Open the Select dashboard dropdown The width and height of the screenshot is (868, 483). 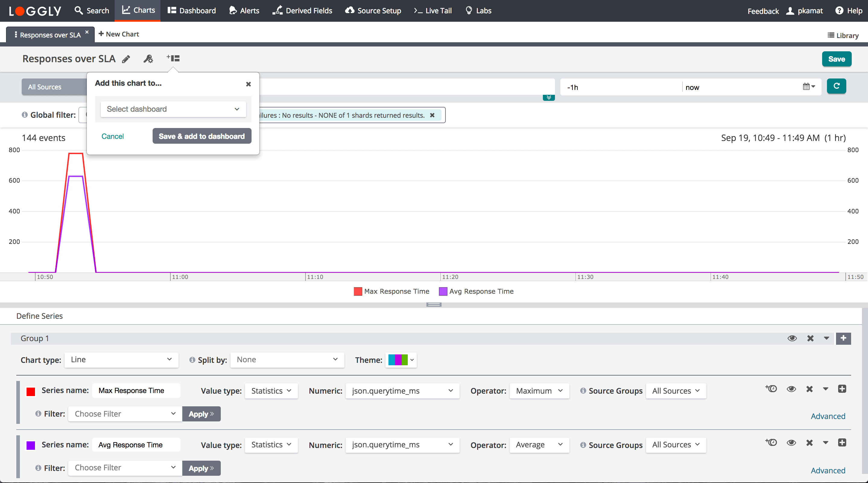[x=173, y=109]
